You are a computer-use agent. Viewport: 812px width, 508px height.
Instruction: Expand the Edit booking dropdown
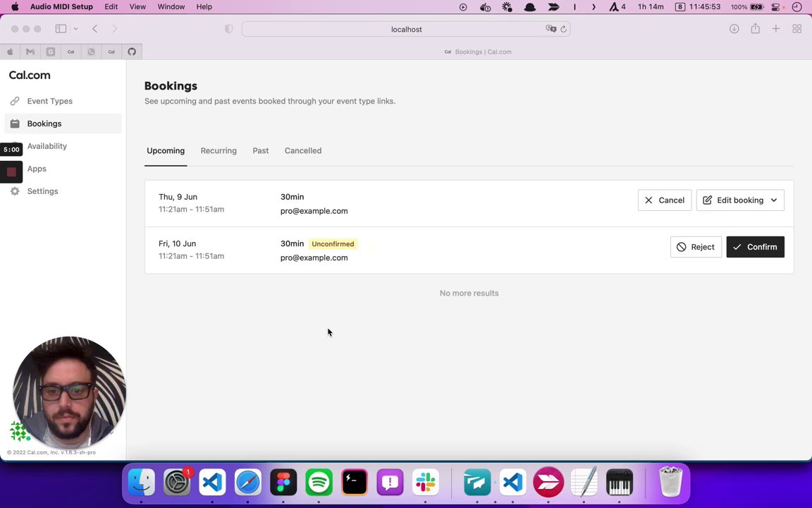click(x=740, y=200)
